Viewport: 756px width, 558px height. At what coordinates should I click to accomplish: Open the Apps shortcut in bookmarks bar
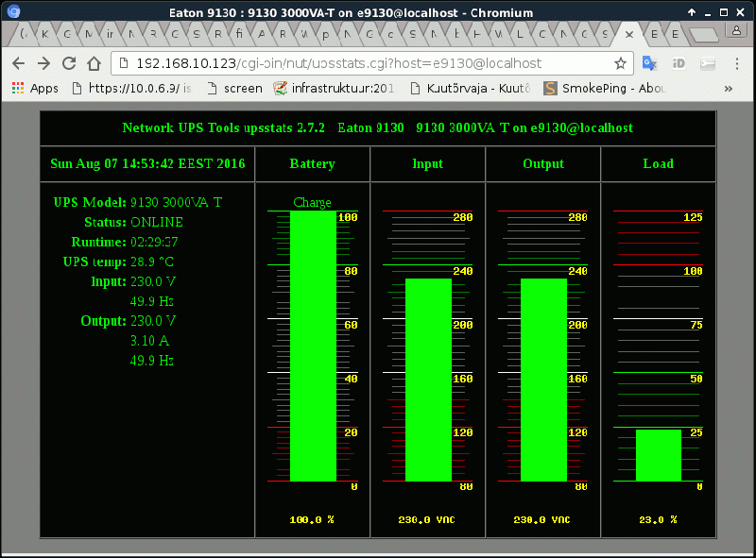(x=35, y=88)
